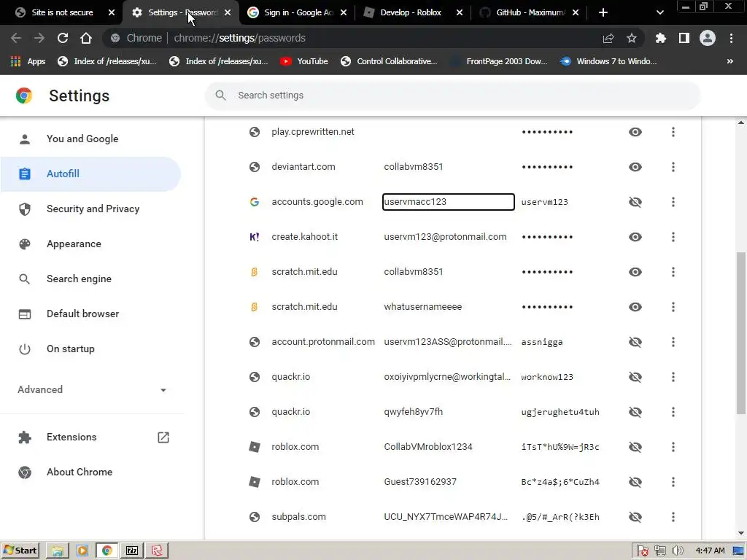Hide password for roblox.com CollabVMroblox1234
Viewport: 747px width, 560px height.
[635, 447]
